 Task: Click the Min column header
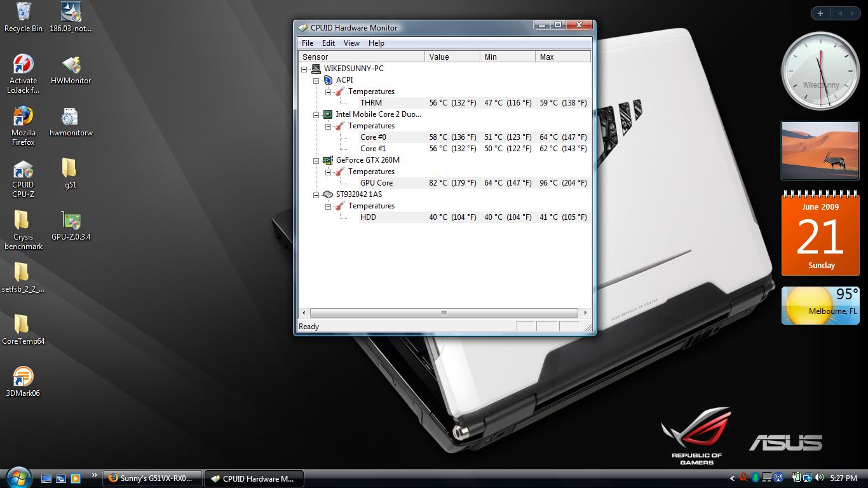pos(508,57)
